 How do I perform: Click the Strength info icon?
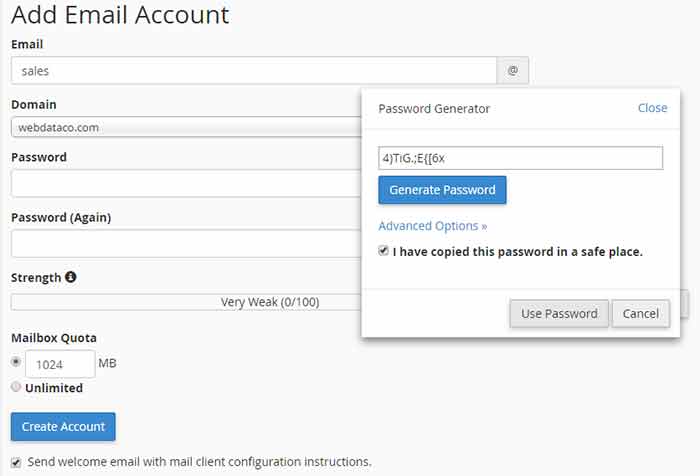(x=71, y=277)
